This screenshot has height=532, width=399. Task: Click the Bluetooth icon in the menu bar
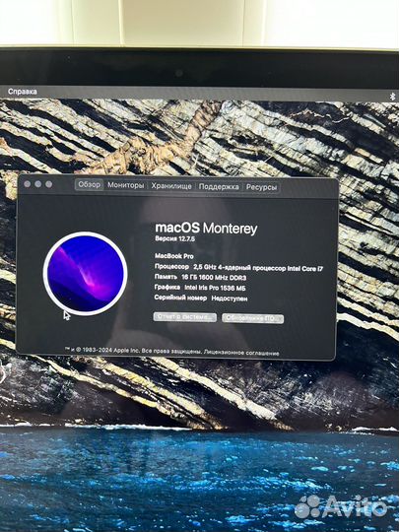393,97
